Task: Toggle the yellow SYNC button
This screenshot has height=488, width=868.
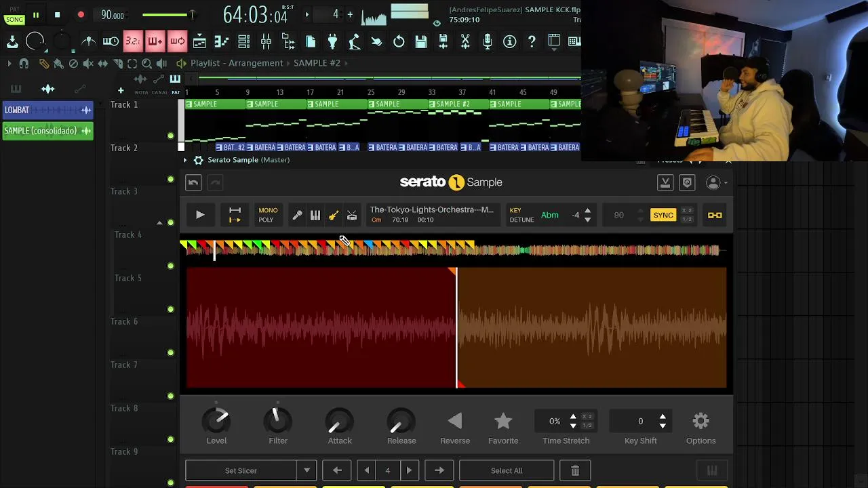Action: point(663,216)
